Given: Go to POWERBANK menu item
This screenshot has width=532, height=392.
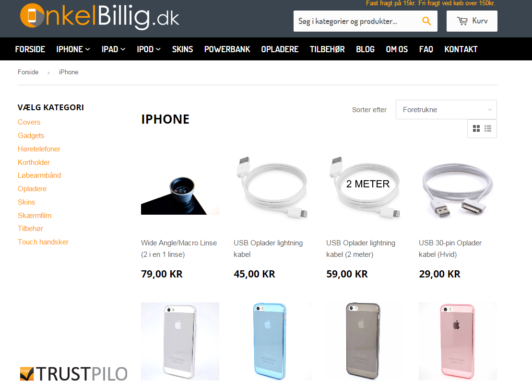Looking at the screenshot, I should (x=227, y=49).
